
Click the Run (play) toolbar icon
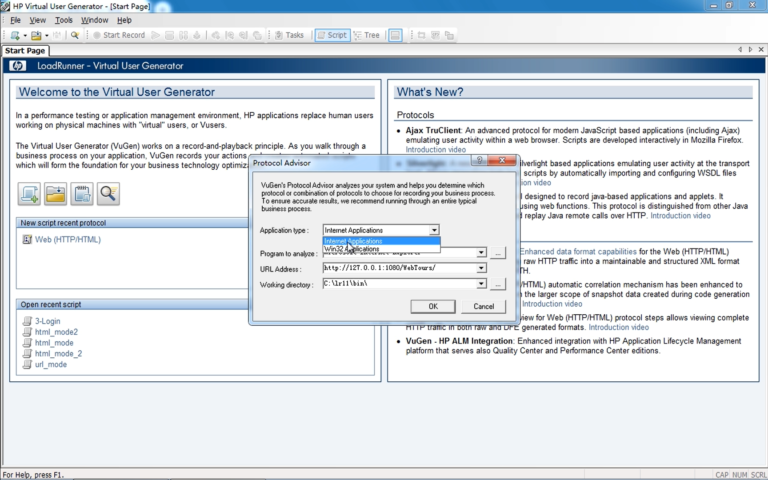coord(155,35)
